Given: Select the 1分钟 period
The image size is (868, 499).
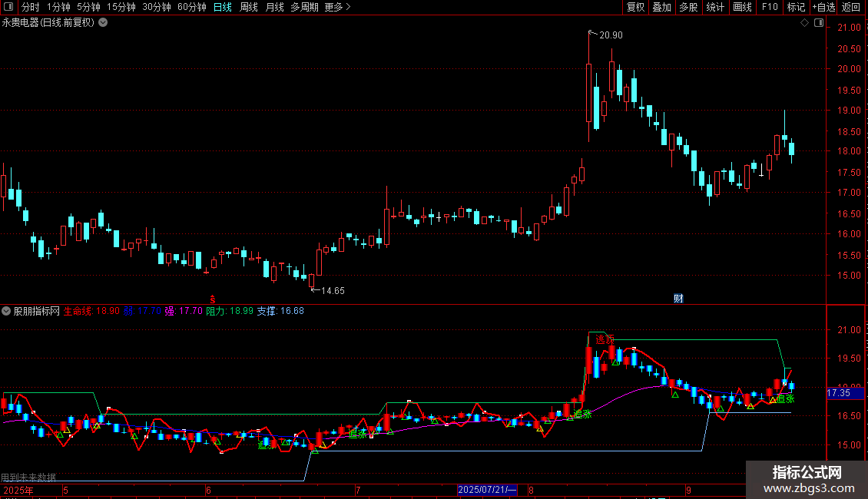Looking at the screenshot, I should pos(58,7).
